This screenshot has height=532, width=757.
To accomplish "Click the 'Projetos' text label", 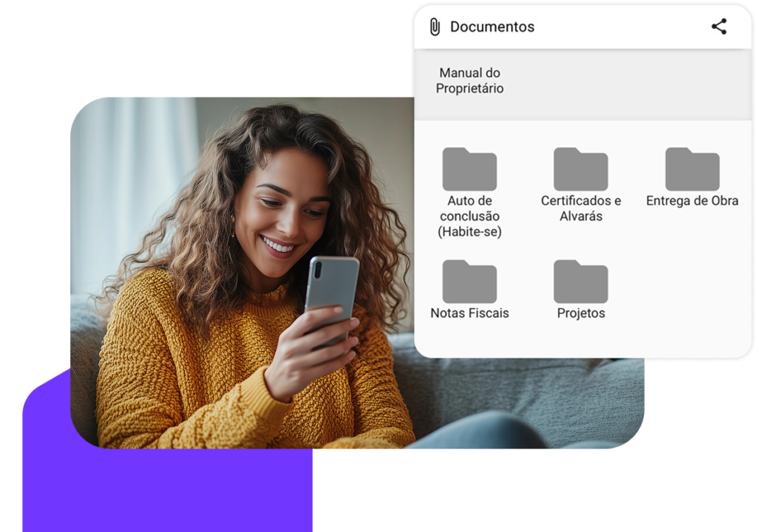I will click(580, 313).
